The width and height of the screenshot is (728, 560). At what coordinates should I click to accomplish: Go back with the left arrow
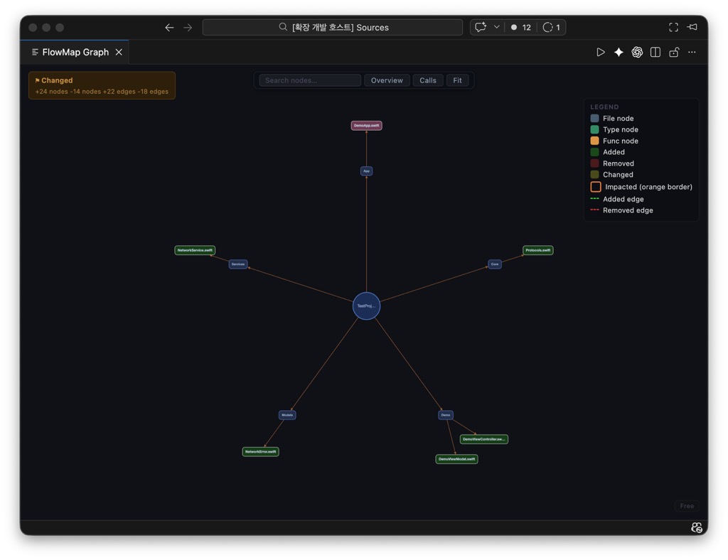[x=169, y=28]
